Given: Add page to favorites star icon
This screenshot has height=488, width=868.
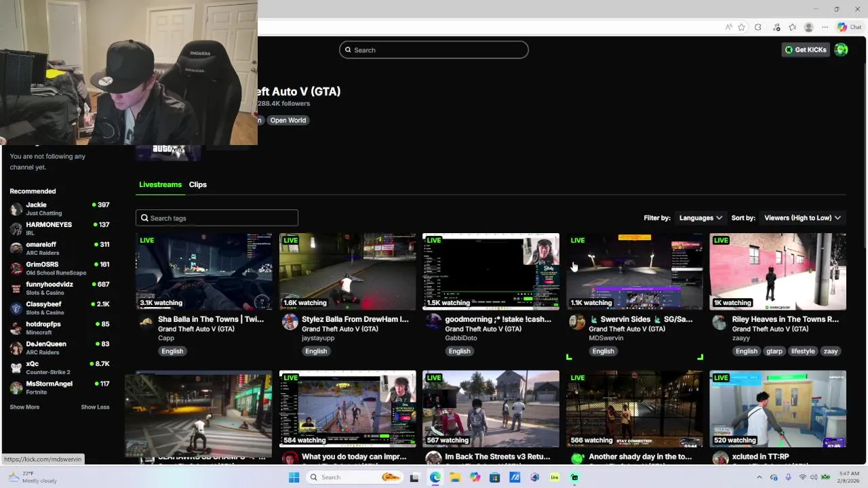Looking at the screenshot, I should (741, 27).
